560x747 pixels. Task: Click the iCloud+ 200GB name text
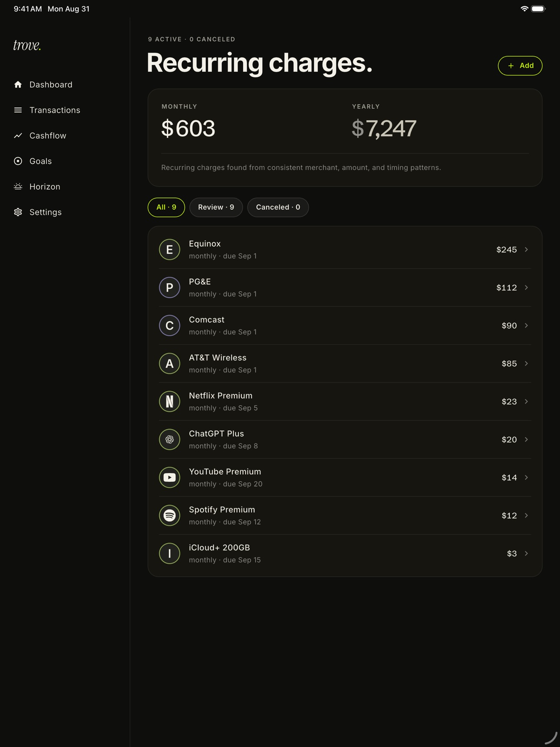[219, 548]
